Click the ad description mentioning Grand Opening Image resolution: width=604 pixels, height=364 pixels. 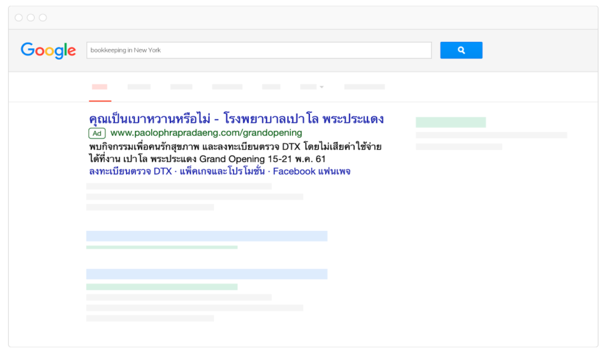[x=235, y=153]
